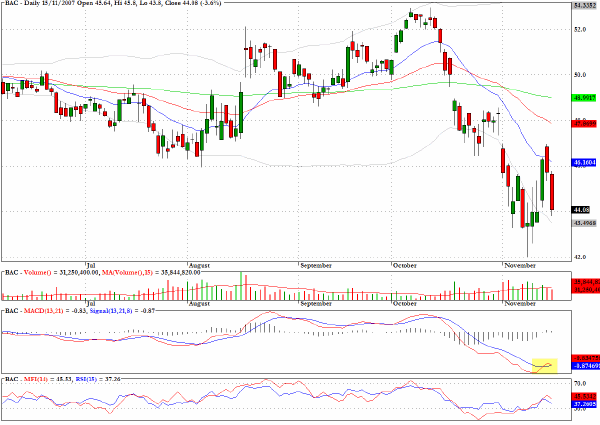600x425 pixels.
Task: Click the black 44.08 closing price tag
Action: 581,210
